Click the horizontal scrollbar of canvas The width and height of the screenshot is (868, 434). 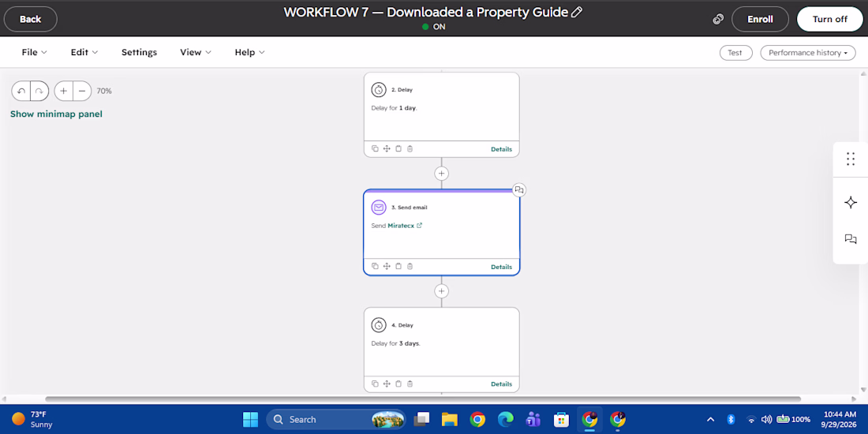pos(423,398)
